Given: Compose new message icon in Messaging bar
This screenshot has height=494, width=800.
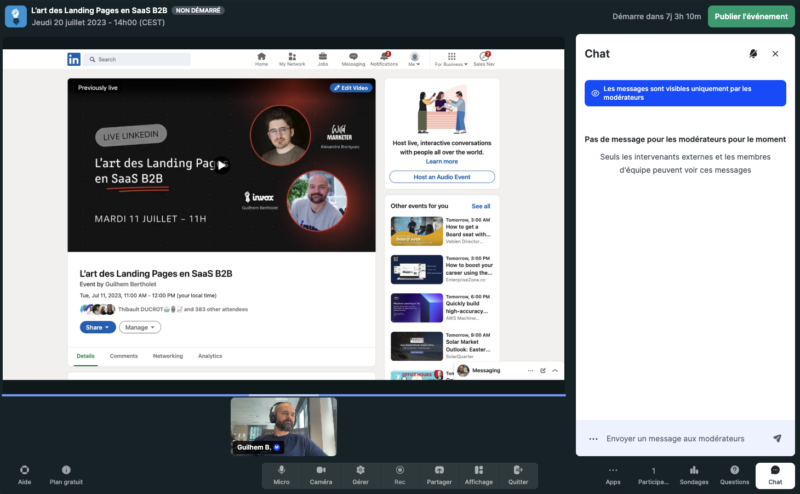Looking at the screenshot, I should click(x=543, y=370).
